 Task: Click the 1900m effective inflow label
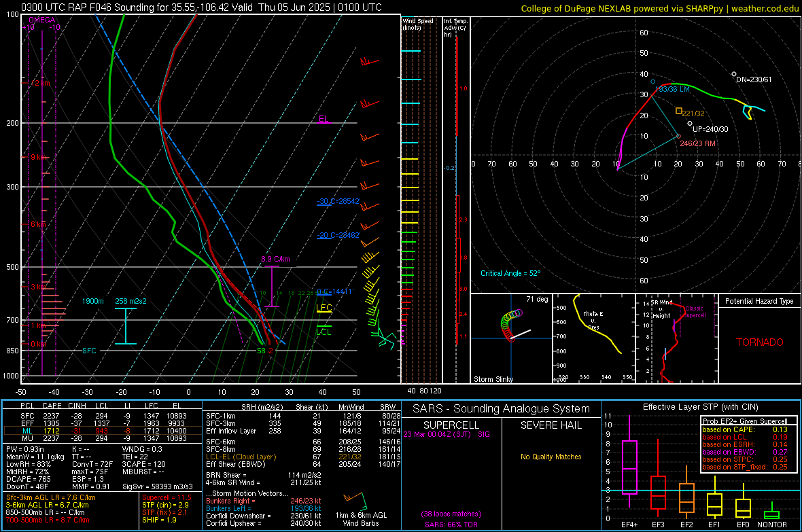tap(92, 301)
